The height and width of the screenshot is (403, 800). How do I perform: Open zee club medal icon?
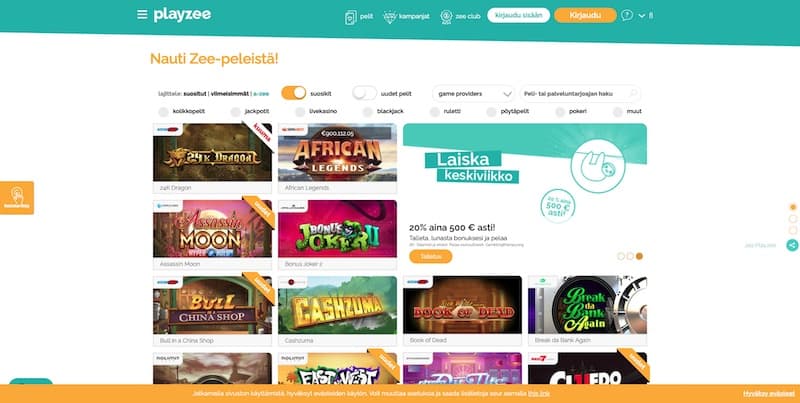(x=446, y=17)
